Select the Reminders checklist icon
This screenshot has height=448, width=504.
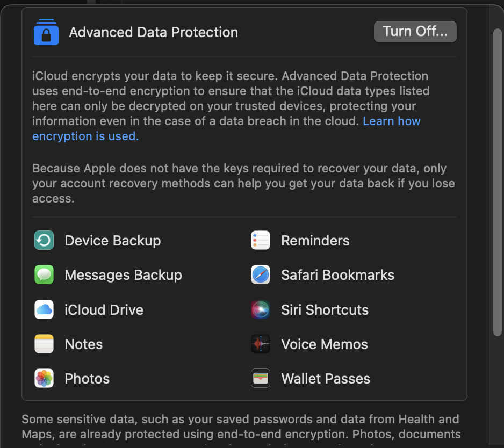pos(261,240)
